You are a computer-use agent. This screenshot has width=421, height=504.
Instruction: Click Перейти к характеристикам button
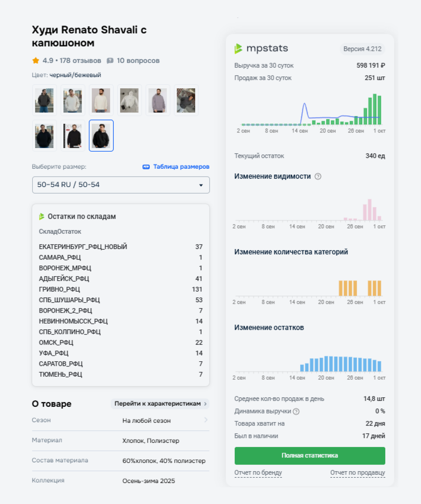[160, 404]
